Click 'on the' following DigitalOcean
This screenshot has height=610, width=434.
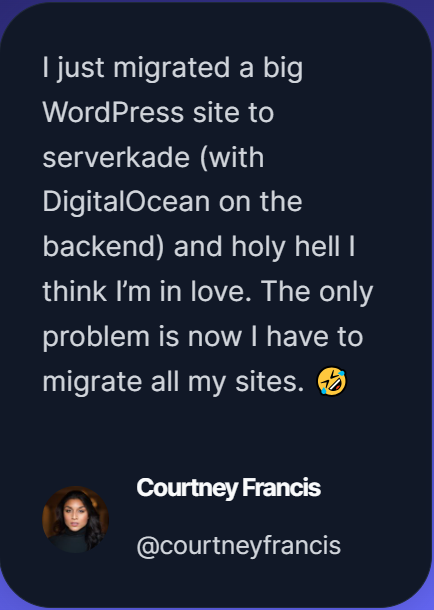click(260, 202)
